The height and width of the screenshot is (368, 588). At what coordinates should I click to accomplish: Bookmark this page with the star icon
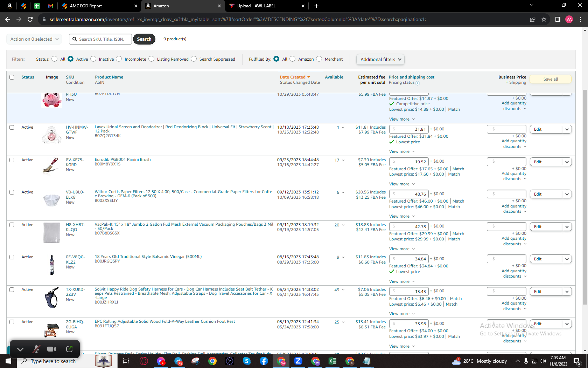[544, 19]
